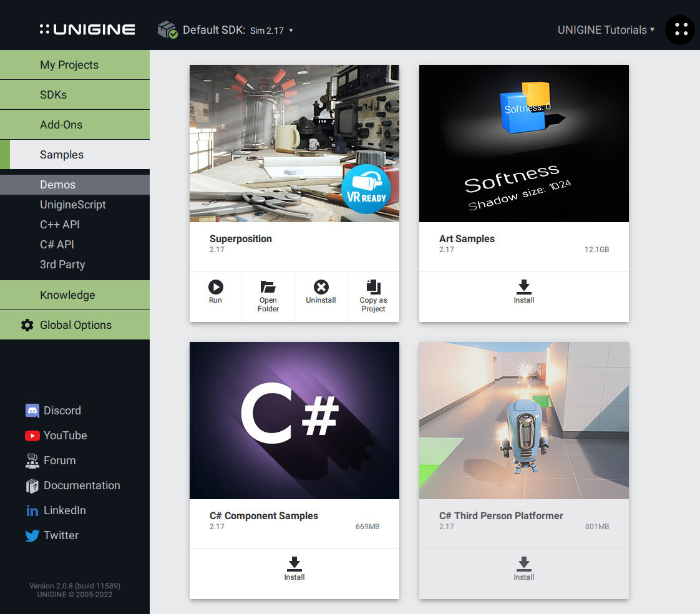Click the Superposition demo thumbnail
The image size is (700, 614).
click(x=294, y=143)
